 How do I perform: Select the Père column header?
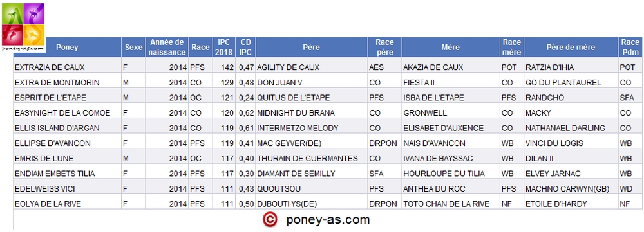311,47
